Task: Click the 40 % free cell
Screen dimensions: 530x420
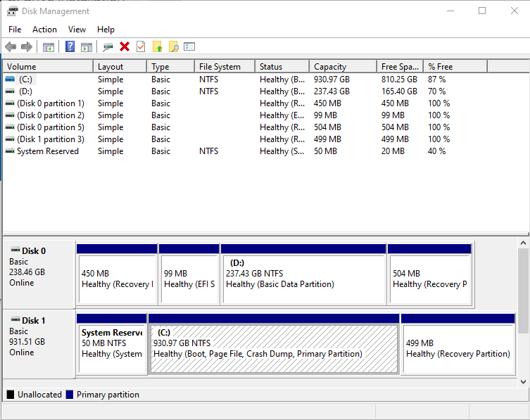Action: 436,151
